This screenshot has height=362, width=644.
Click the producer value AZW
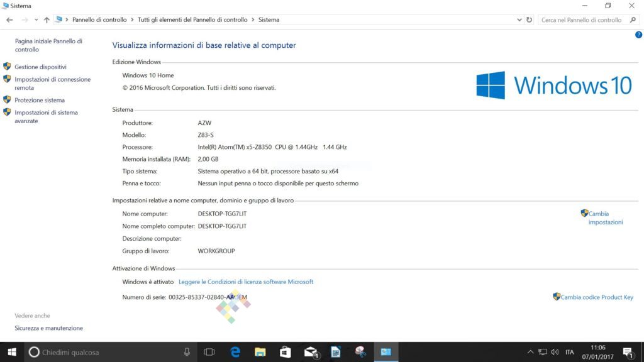(x=204, y=123)
